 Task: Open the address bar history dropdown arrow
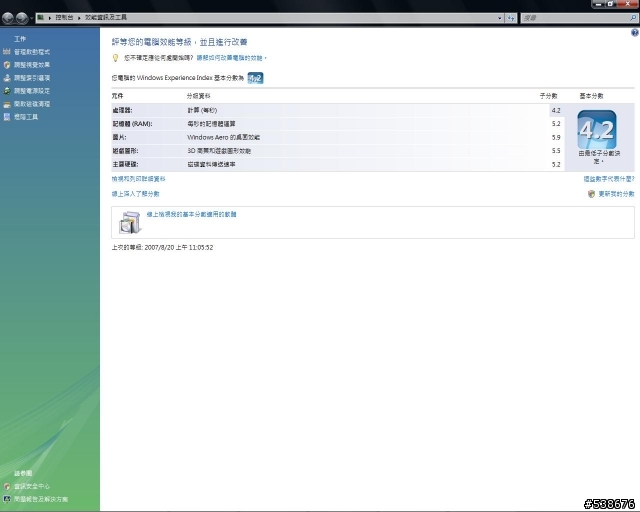[500, 18]
